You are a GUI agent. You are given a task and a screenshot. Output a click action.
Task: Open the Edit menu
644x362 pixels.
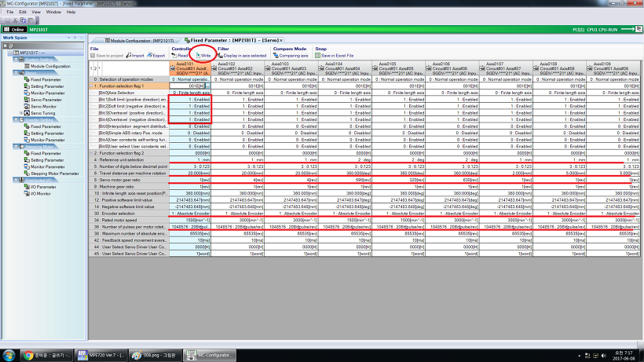point(23,12)
